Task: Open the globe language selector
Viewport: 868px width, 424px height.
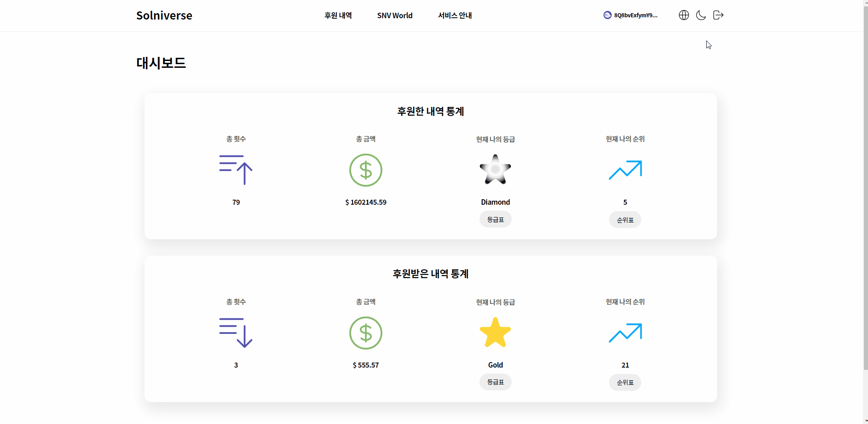Action: coord(684,15)
